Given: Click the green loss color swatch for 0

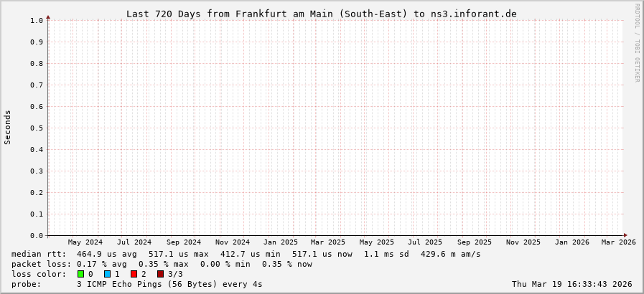Looking at the screenshot, I should click(x=81, y=274).
